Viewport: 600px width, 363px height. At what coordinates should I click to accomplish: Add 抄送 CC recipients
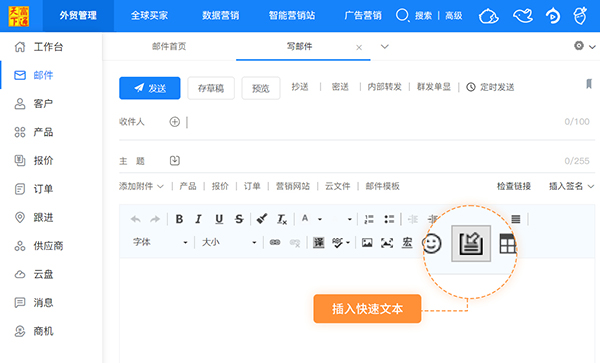pyautogui.click(x=300, y=87)
